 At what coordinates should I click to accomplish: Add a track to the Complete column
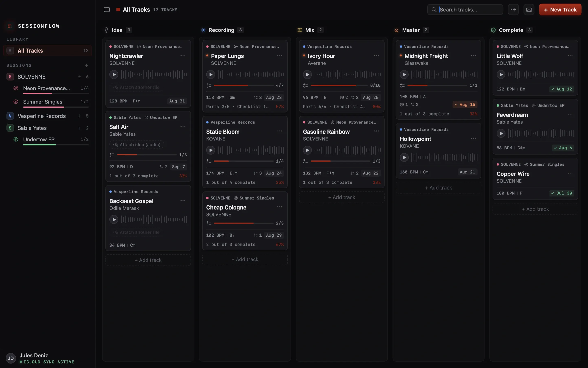click(x=535, y=209)
